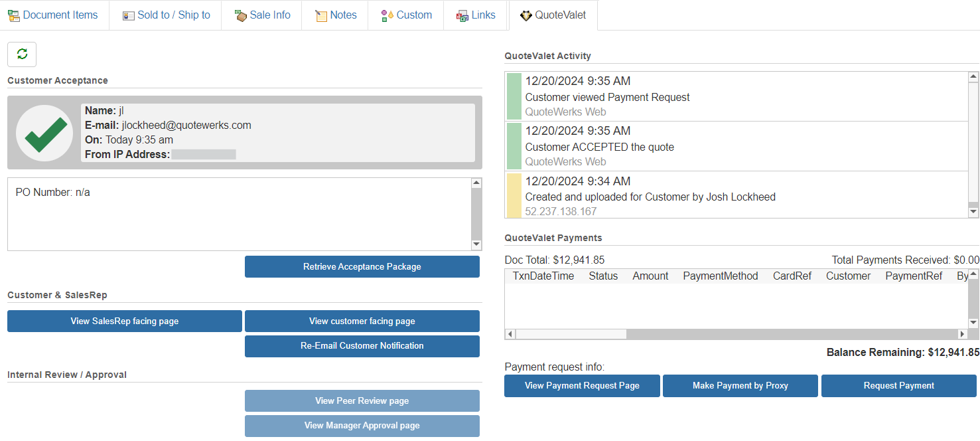Click the Request Payment button
This screenshot has height=441, width=980.
coord(899,386)
